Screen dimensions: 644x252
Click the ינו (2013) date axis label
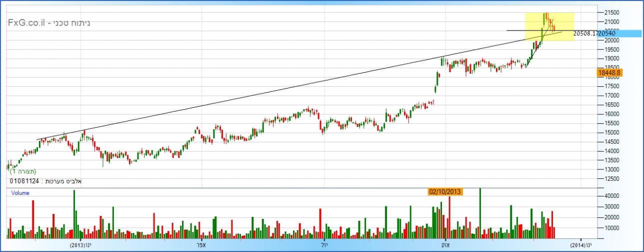coord(80,245)
